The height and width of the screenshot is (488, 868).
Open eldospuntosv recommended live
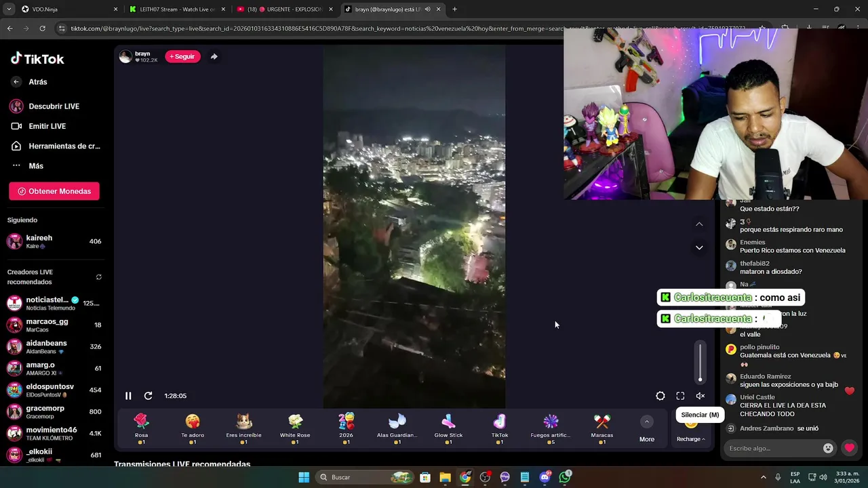tap(54, 390)
